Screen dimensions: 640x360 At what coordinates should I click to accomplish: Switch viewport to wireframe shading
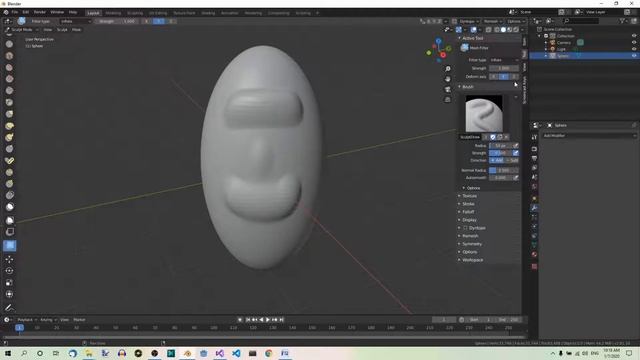497,30
